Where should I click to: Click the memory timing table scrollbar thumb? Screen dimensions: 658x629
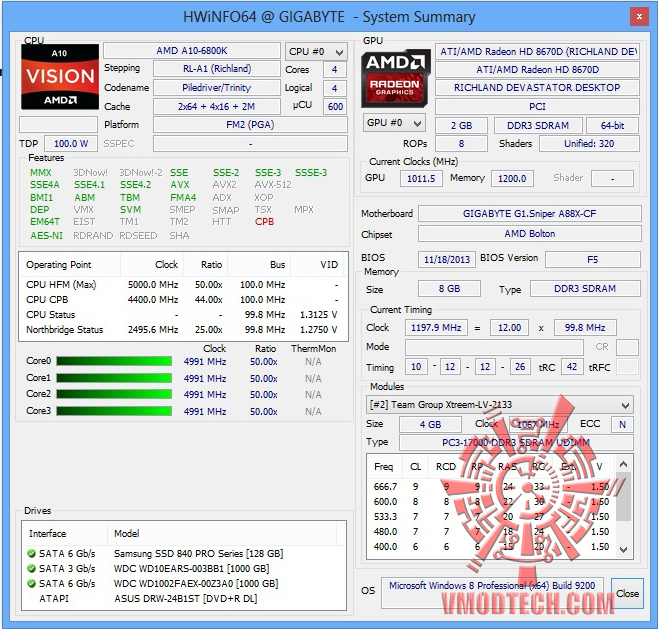tap(624, 496)
